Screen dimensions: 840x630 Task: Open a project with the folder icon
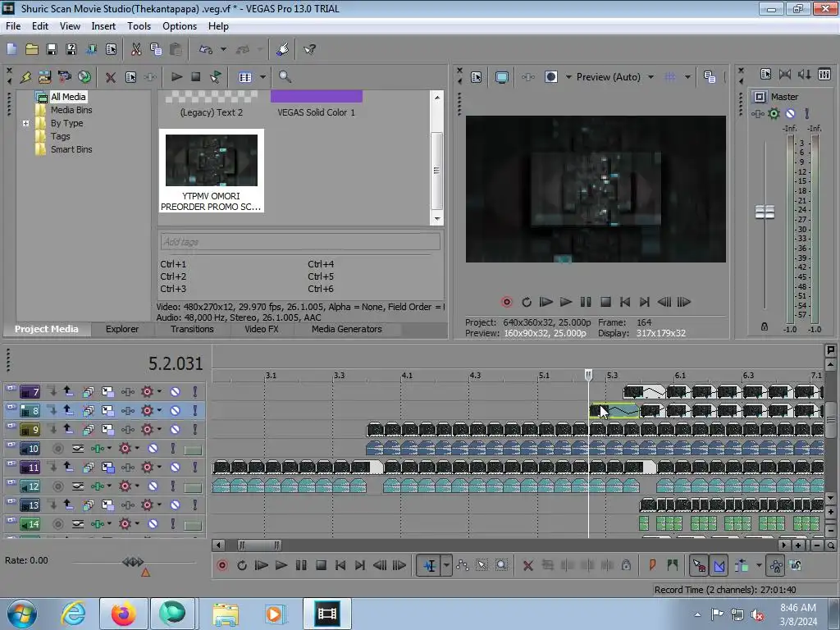click(x=32, y=49)
